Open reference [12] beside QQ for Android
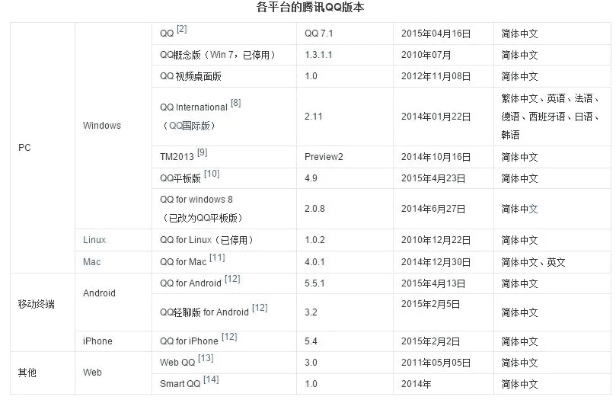This screenshot has width=616, height=400. (232, 279)
